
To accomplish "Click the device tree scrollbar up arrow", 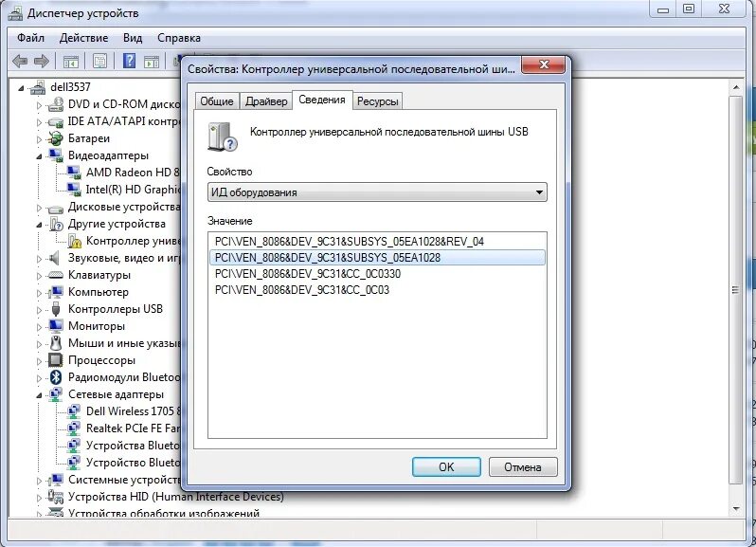I will [x=736, y=87].
